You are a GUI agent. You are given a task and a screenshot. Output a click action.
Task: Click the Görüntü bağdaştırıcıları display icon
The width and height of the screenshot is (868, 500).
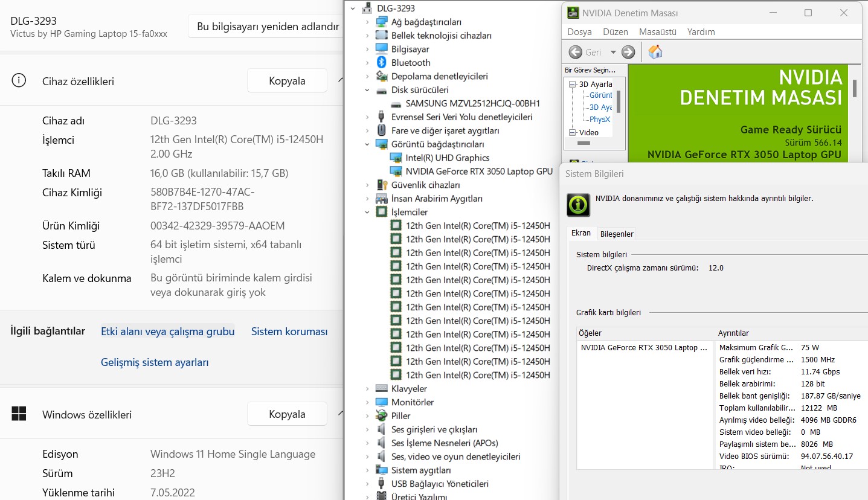pos(381,144)
